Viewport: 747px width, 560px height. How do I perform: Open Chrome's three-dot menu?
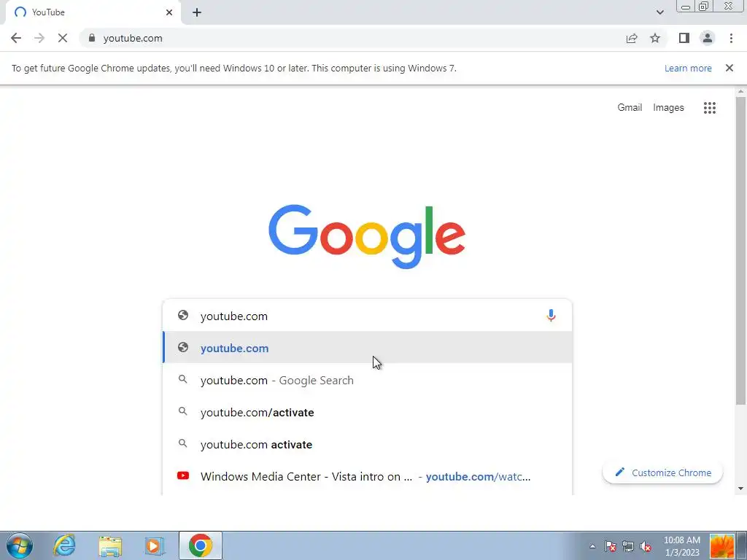tap(731, 38)
